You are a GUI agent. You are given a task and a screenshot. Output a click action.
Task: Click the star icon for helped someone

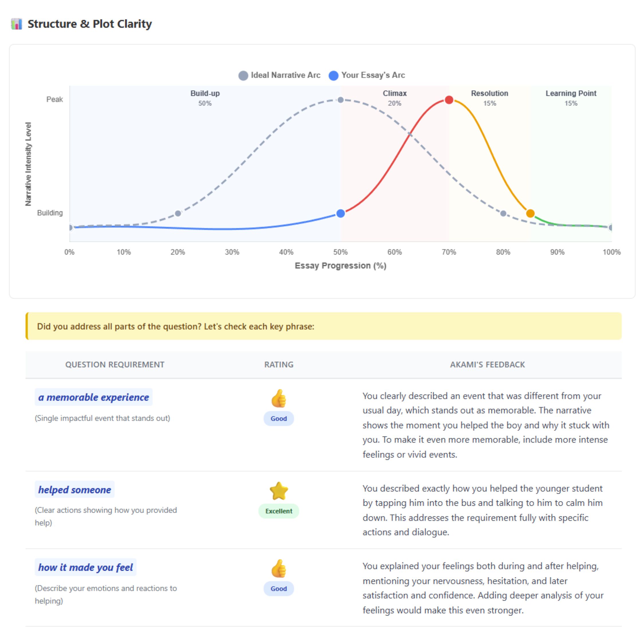click(279, 491)
